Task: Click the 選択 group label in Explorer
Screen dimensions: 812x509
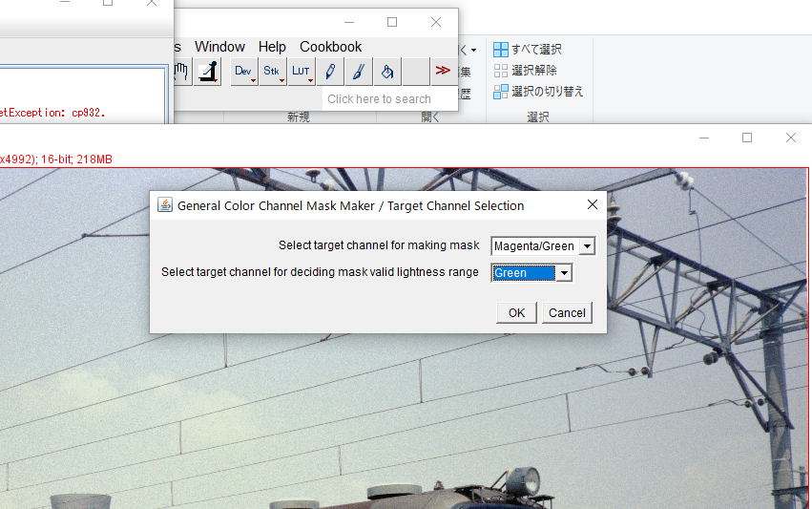Action: (537, 117)
